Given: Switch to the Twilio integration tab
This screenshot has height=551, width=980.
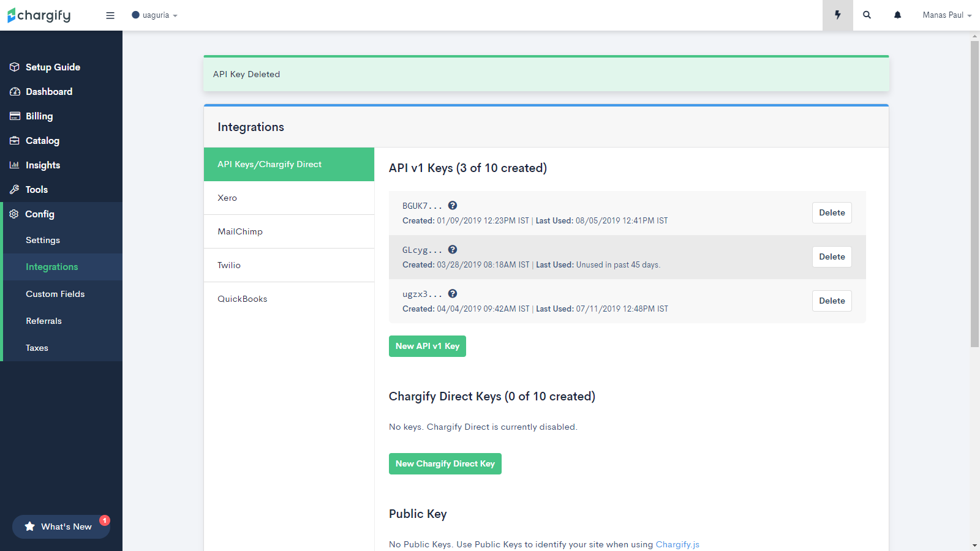Looking at the screenshot, I should pos(289,265).
